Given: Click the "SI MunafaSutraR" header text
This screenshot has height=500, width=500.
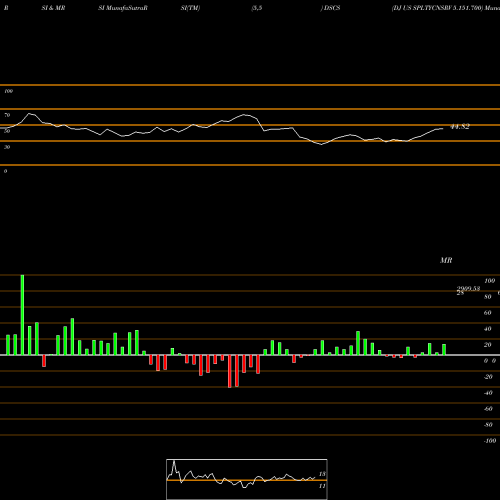Looking at the screenshot, I should tap(123, 8).
